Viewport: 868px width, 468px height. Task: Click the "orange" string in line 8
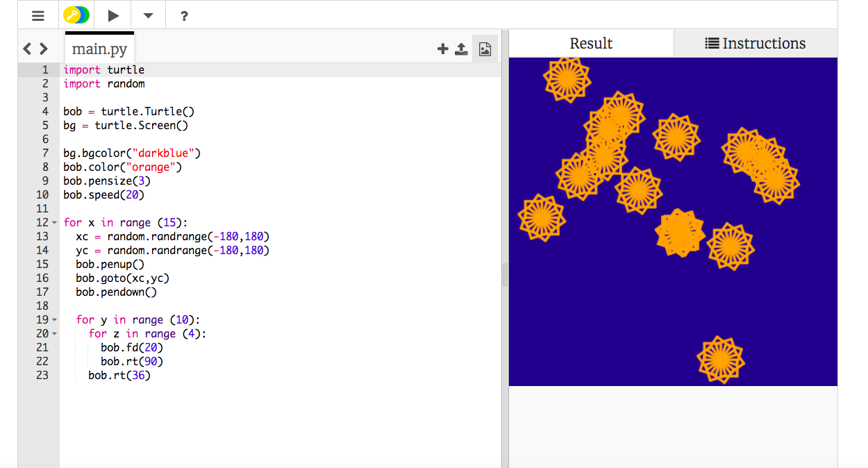pos(151,167)
